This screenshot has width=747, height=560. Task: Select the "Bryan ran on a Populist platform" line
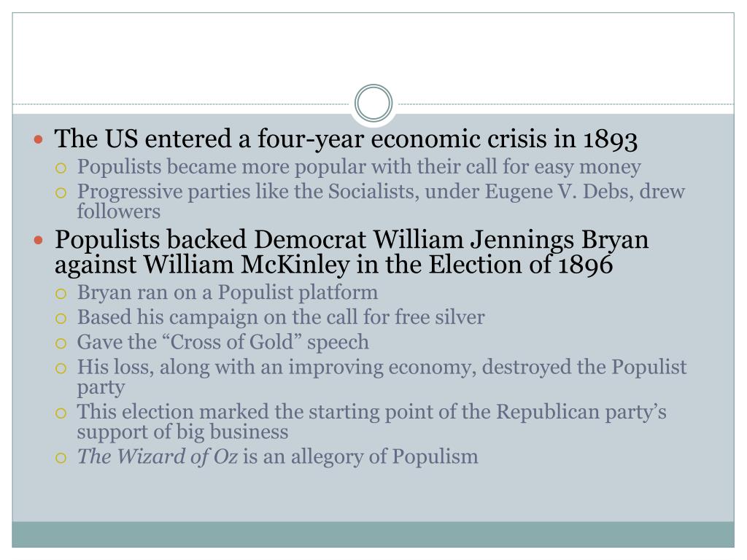(x=228, y=292)
